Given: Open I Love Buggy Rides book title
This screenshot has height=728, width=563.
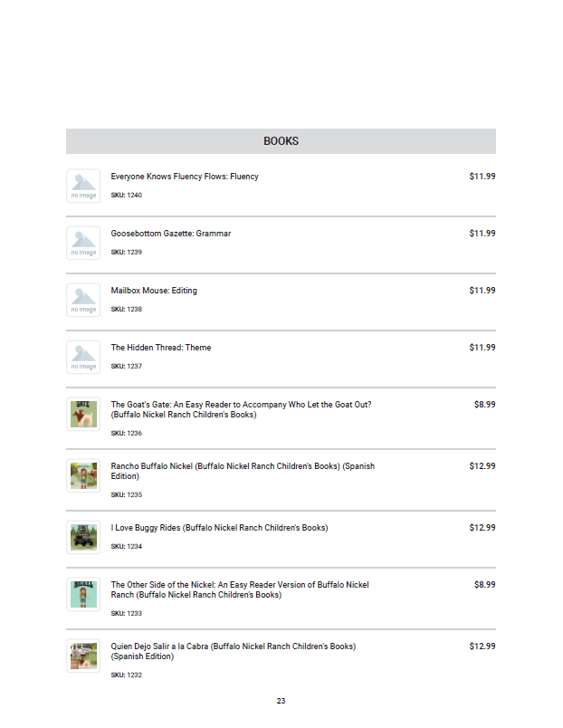Looking at the screenshot, I should coord(219,528).
